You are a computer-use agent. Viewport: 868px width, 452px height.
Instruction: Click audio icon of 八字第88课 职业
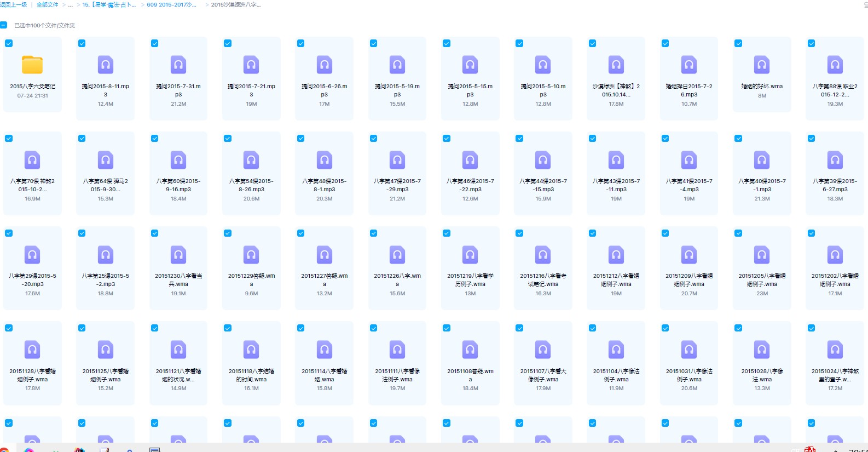point(835,65)
